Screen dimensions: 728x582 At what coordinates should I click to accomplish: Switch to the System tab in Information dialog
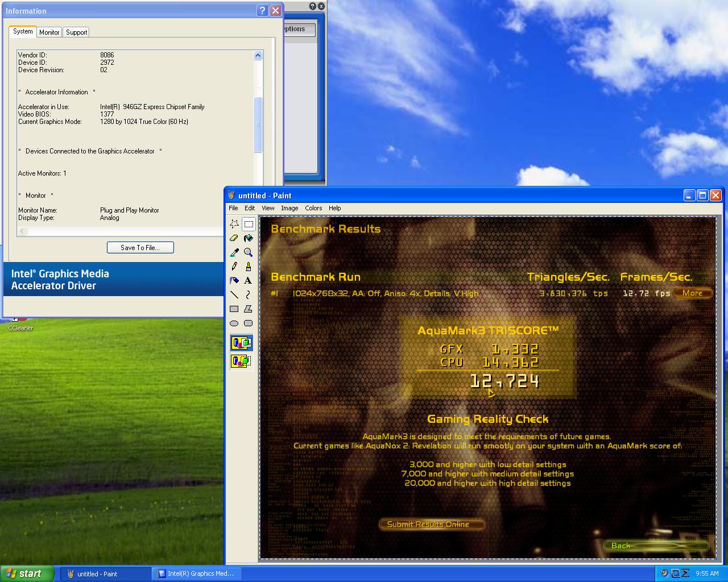(23, 32)
